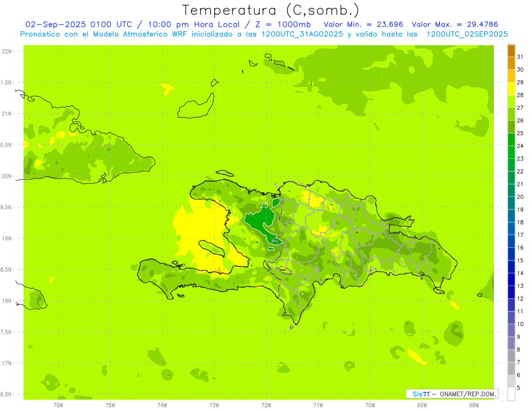Click the '1200UTC_02SEP2025' valid-until time text
This screenshot has width=532, height=411.
tap(467, 34)
